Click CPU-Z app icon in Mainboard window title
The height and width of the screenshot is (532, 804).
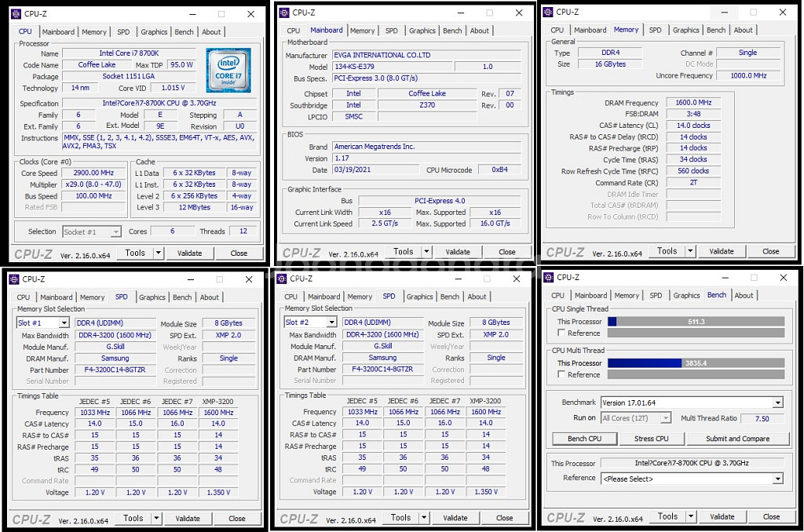click(284, 13)
